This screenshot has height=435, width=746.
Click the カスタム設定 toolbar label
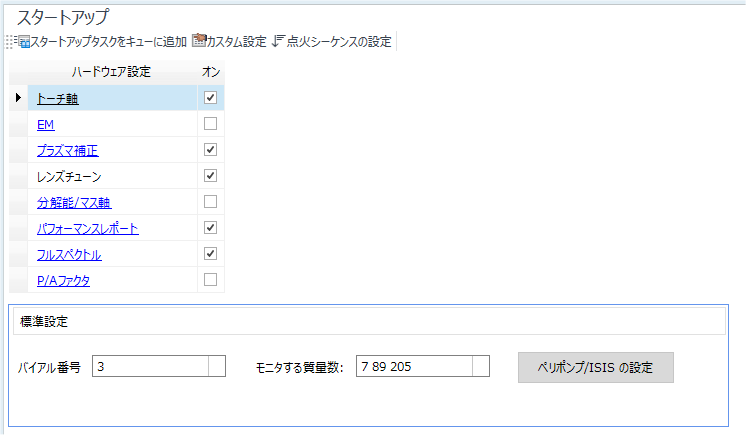click(x=236, y=42)
